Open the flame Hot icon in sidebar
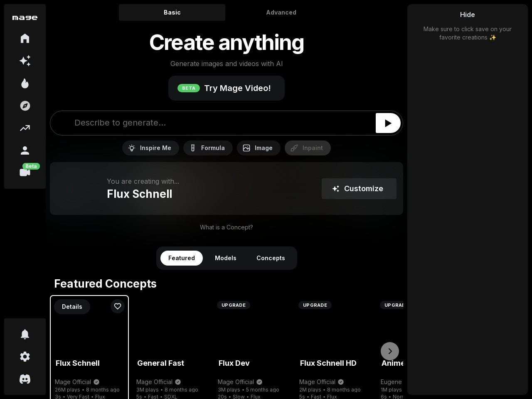 pos(25,83)
